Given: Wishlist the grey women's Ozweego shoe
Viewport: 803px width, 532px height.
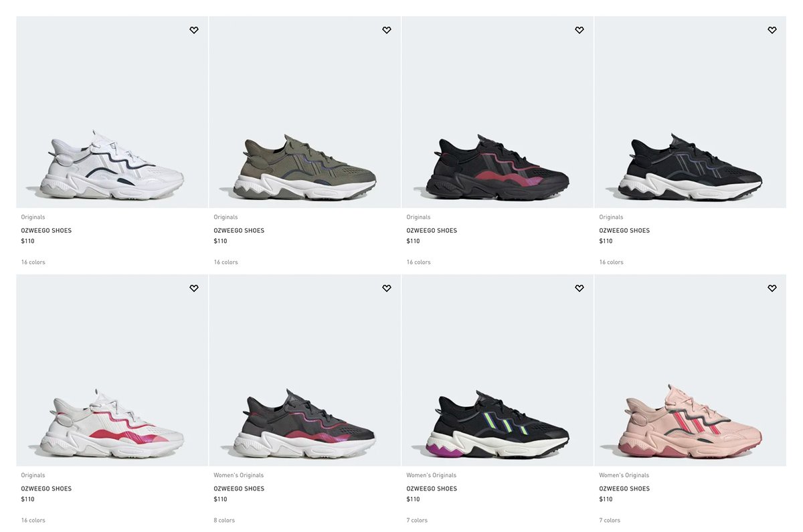Looking at the screenshot, I should point(387,288).
